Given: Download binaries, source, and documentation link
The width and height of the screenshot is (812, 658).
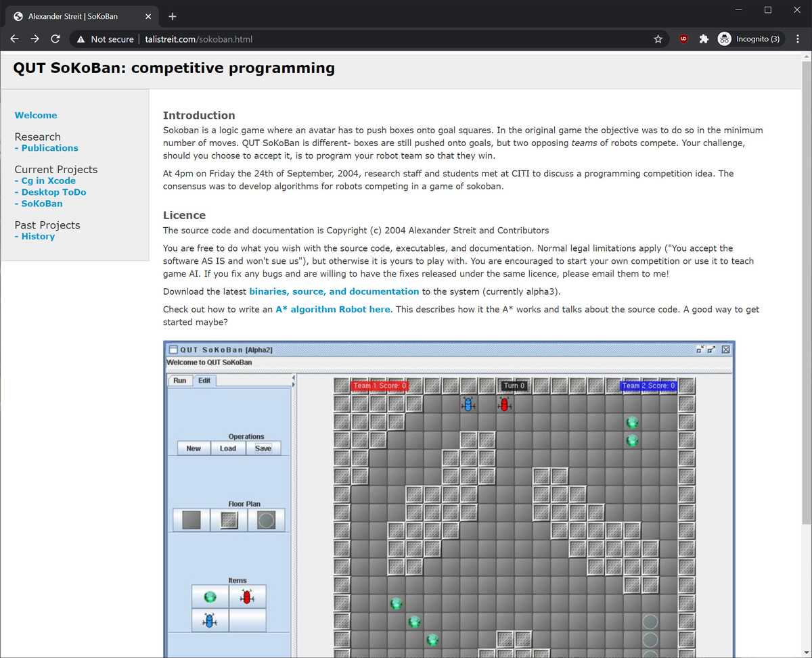Looking at the screenshot, I should point(334,291).
